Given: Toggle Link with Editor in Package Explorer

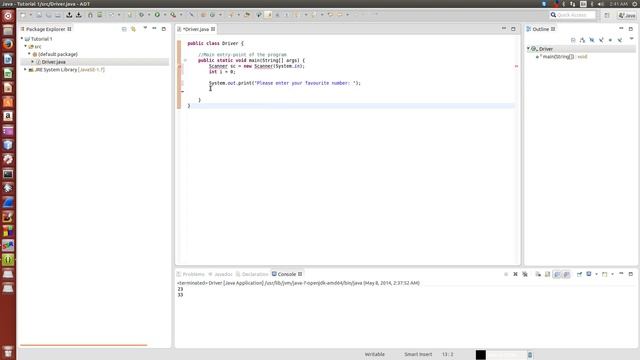Looking at the screenshot, I should click(133, 29).
